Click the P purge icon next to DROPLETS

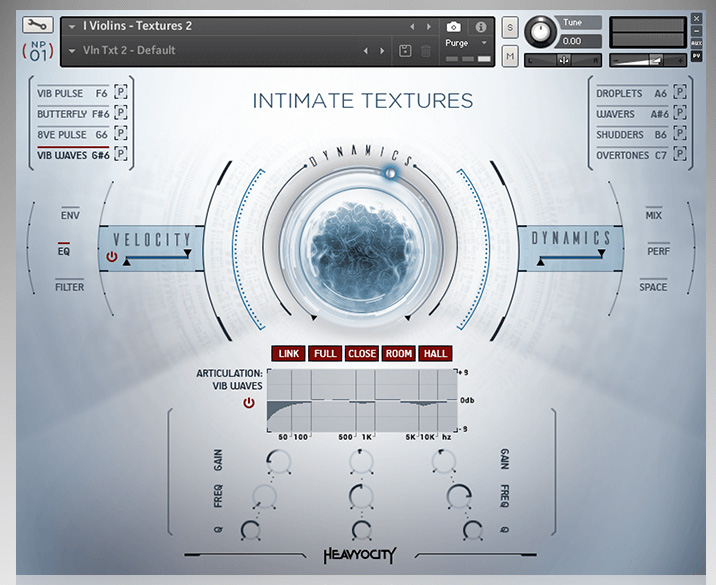point(680,92)
